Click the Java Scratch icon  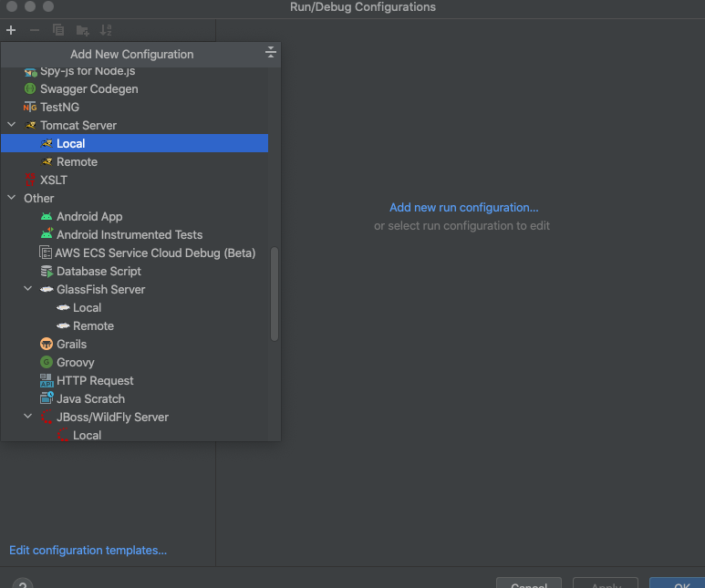pyautogui.click(x=47, y=397)
